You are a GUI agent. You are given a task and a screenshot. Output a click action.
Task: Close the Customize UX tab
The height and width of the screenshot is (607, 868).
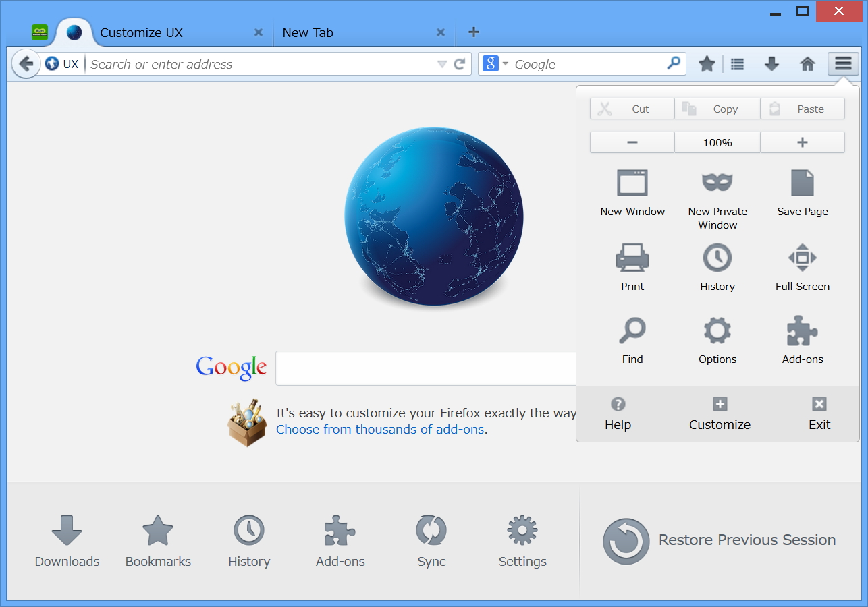(259, 32)
